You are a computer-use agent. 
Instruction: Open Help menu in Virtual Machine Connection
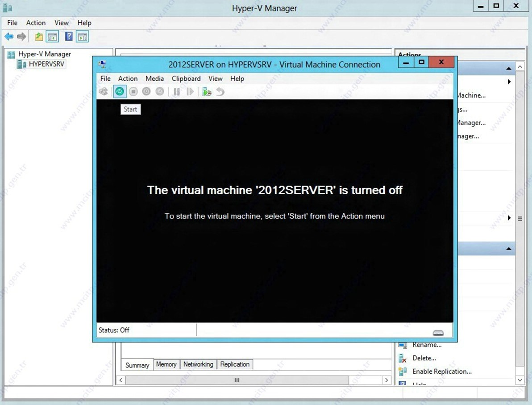(237, 79)
